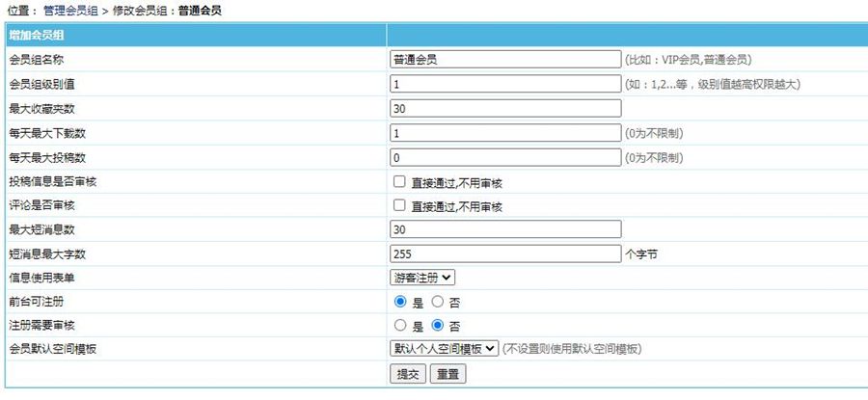
Task: Tick the 评论是否审核 direct approval checkbox
Action: click(398, 205)
